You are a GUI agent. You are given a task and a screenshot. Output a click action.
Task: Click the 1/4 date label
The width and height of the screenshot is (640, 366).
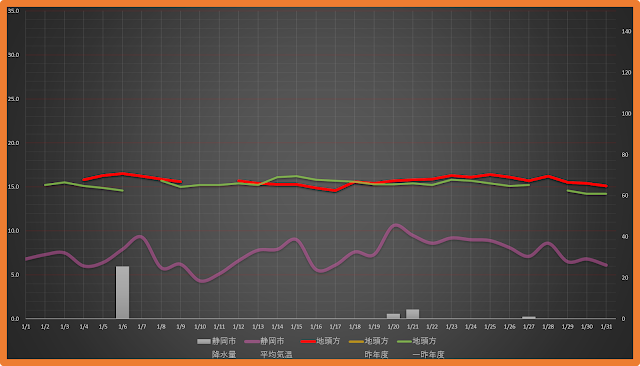pos(84,327)
